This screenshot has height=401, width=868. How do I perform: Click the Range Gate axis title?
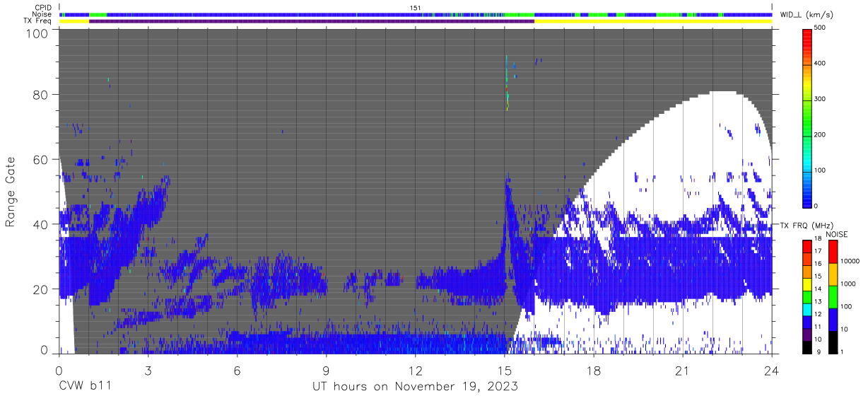tap(11, 191)
